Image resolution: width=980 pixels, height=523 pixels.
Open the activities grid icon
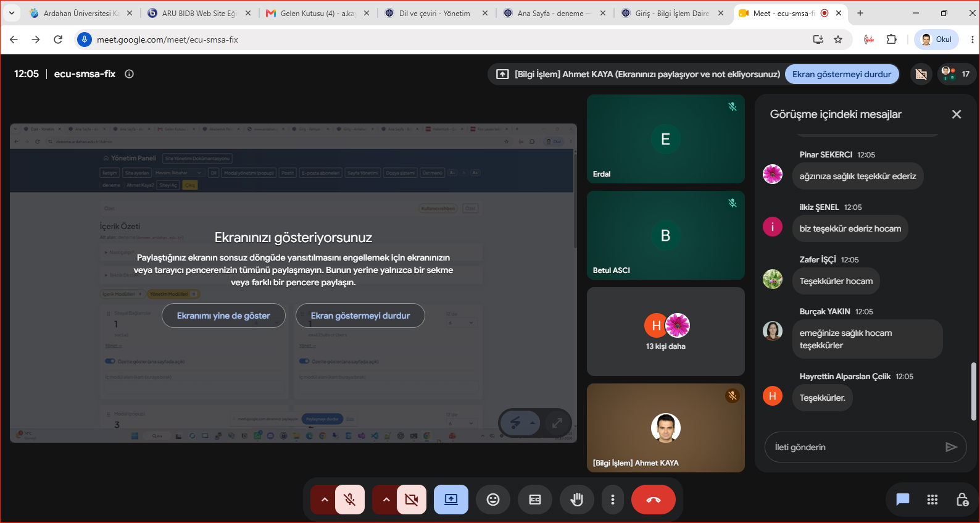coord(932,500)
